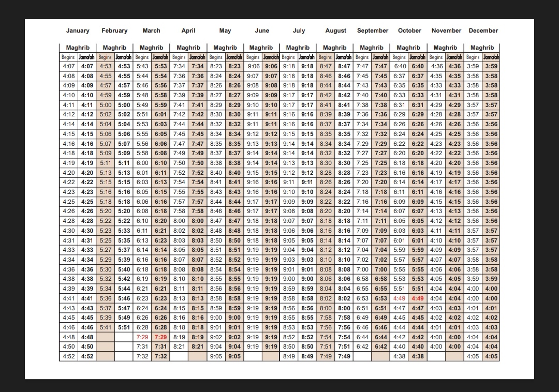The width and height of the screenshot is (559, 392).
Task: Click the 9:00 Jama'ah time in May
Action: pyautogui.click(x=234, y=318)
